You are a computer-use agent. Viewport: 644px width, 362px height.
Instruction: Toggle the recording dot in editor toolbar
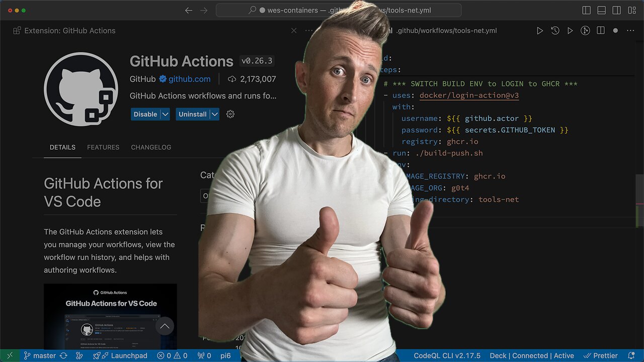point(615,31)
